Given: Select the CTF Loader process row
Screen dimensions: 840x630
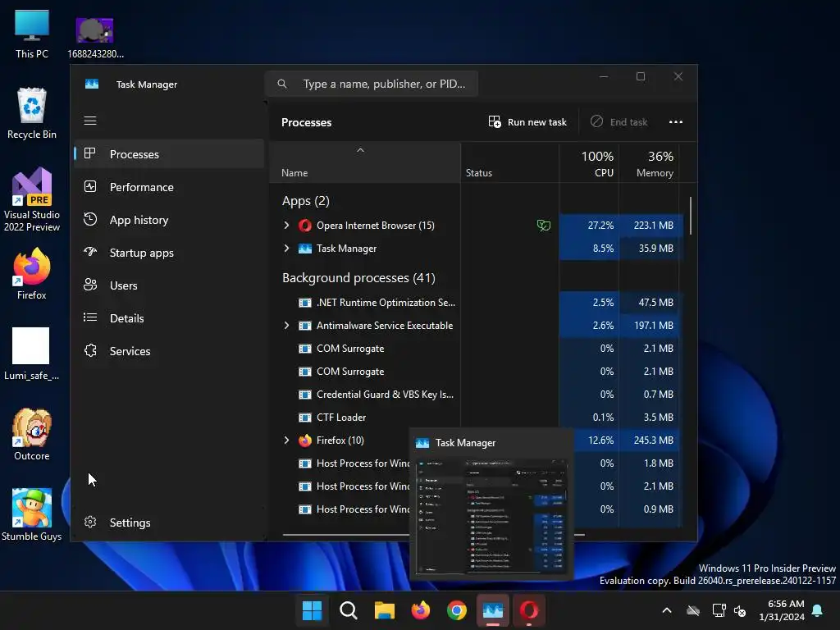Looking at the screenshot, I should click(x=477, y=418).
